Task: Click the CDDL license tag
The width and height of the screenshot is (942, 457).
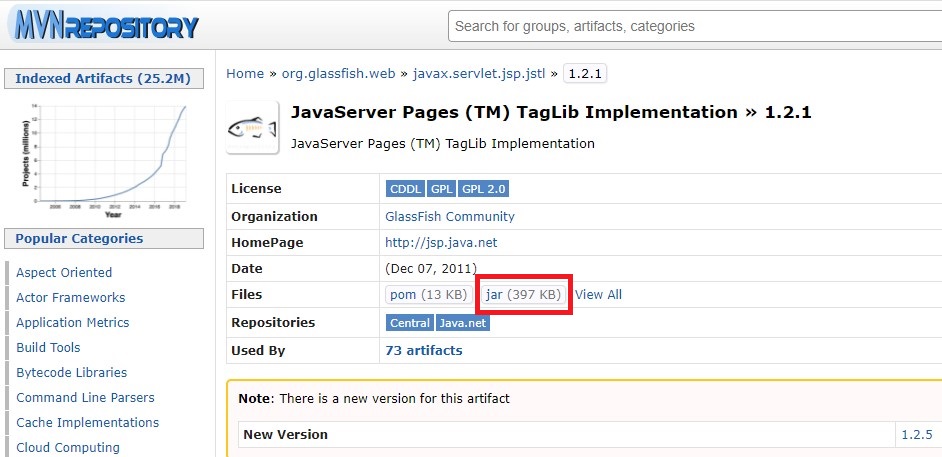Action: point(406,189)
